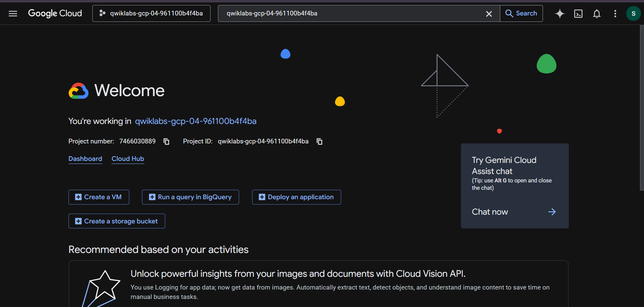Open Gemini AI sparkle icon
The image size is (644, 307).
pyautogui.click(x=560, y=13)
